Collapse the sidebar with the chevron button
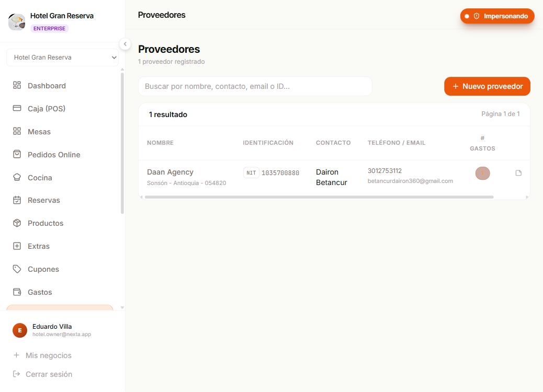The height and width of the screenshot is (392, 543). (x=125, y=44)
